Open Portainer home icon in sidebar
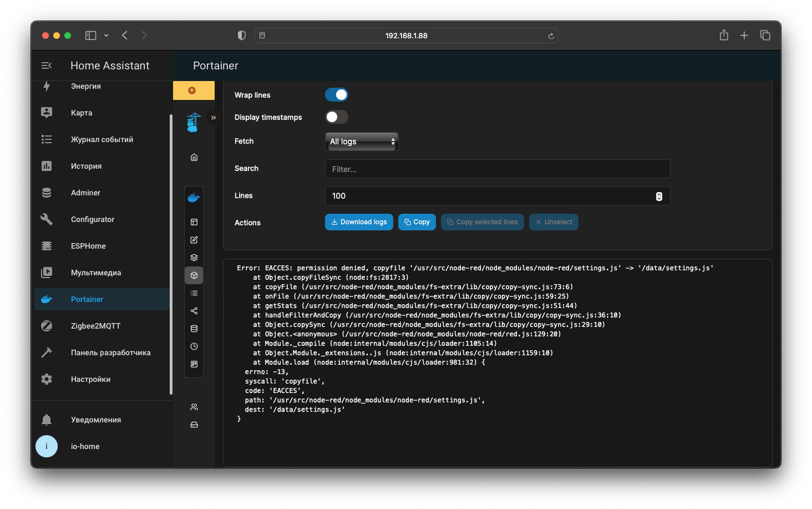The image size is (812, 509). point(194,157)
